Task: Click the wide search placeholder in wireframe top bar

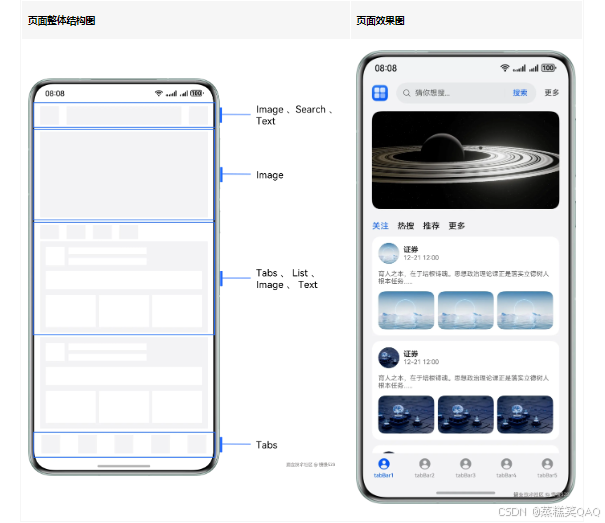Action: coord(124,115)
